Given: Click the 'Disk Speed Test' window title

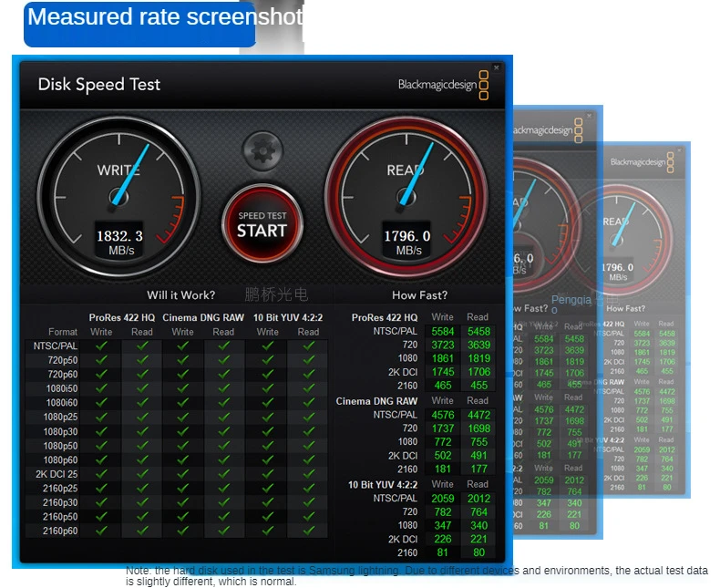Looking at the screenshot, I should point(98,85).
